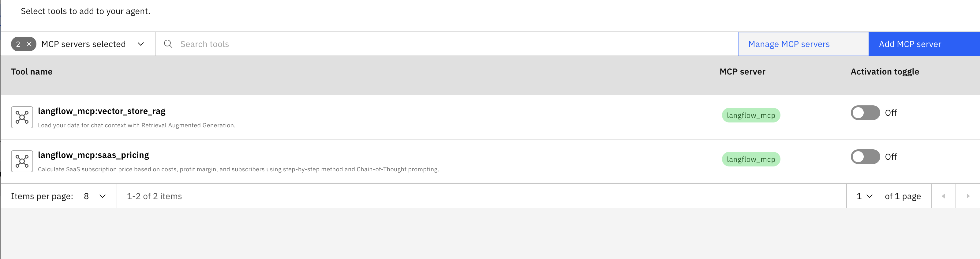Screen dimensions: 980x259
Task: Select the langflow_mcp:saas_pricing tool name
Action: 94,155
